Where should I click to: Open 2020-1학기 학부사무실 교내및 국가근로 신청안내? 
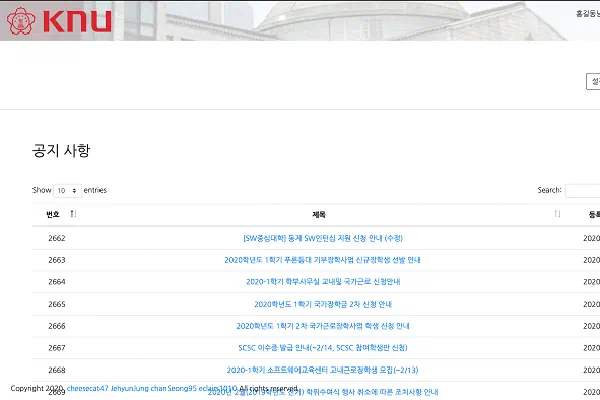coord(323,282)
